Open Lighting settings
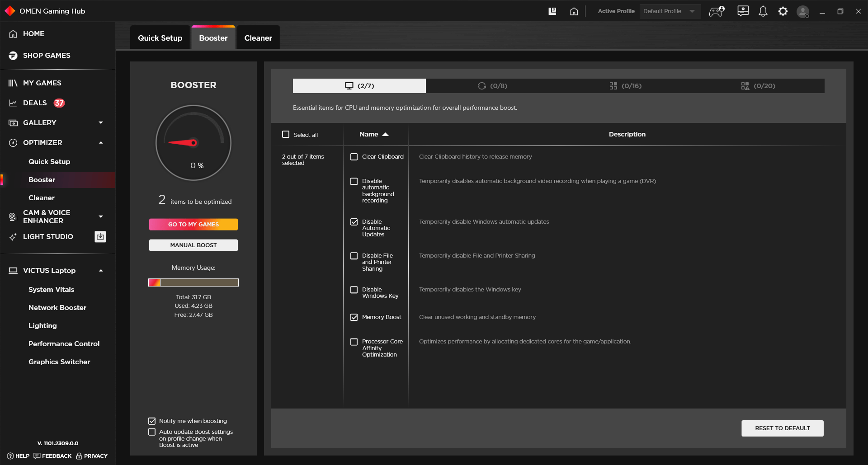Viewport: 868px width, 465px height. click(x=42, y=326)
